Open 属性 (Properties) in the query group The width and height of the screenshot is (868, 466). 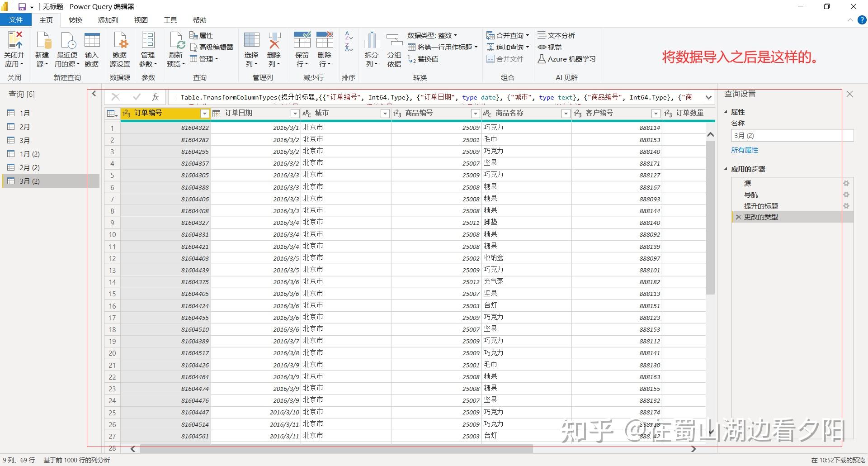(x=202, y=35)
